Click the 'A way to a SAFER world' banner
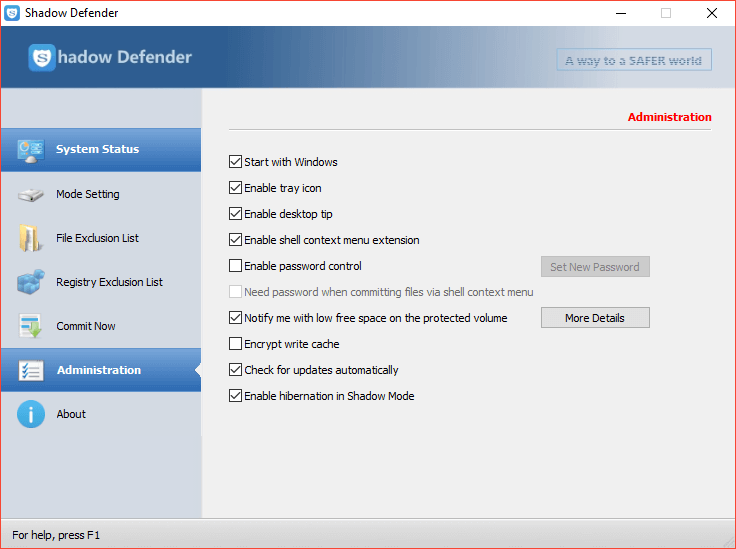This screenshot has width=736, height=549. coord(634,60)
